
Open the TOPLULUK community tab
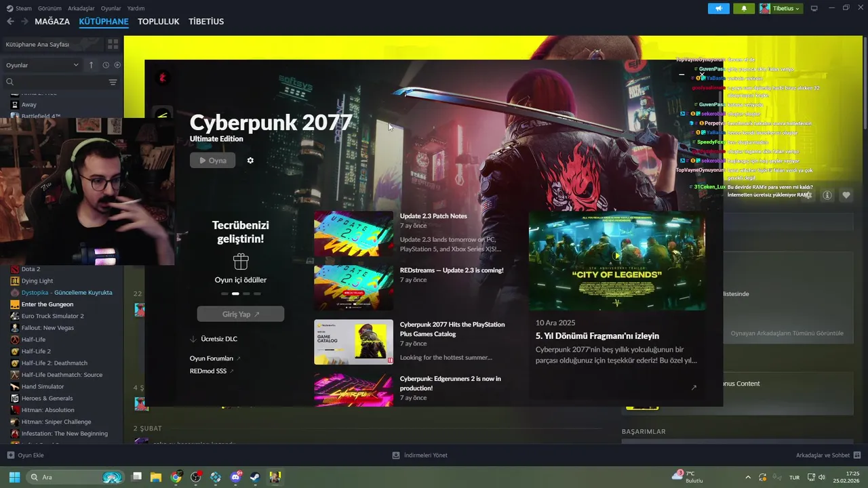click(159, 22)
